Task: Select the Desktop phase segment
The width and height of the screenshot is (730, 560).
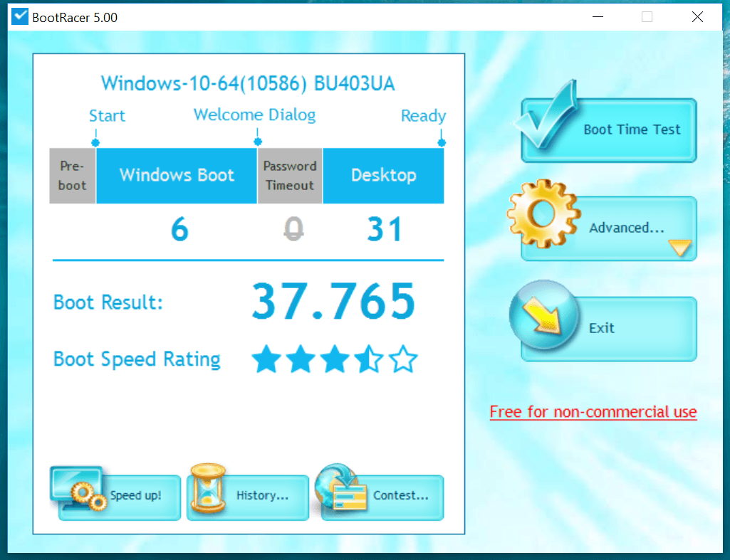Action: pos(383,176)
